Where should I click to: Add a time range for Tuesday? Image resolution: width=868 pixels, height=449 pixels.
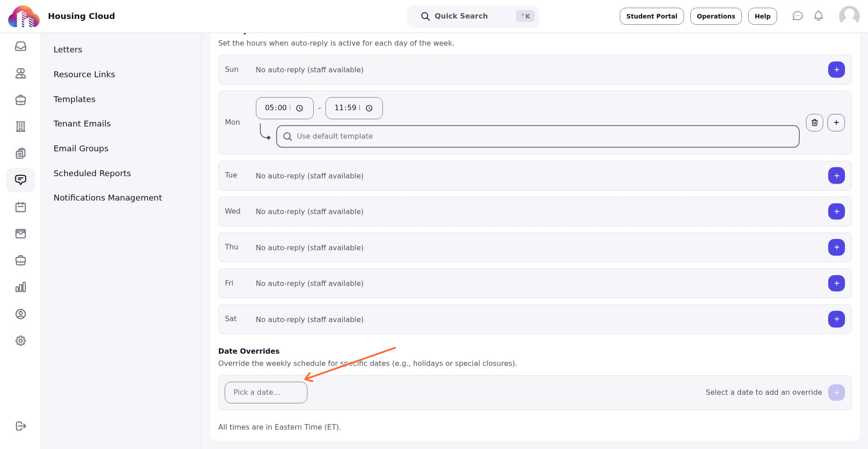click(836, 176)
